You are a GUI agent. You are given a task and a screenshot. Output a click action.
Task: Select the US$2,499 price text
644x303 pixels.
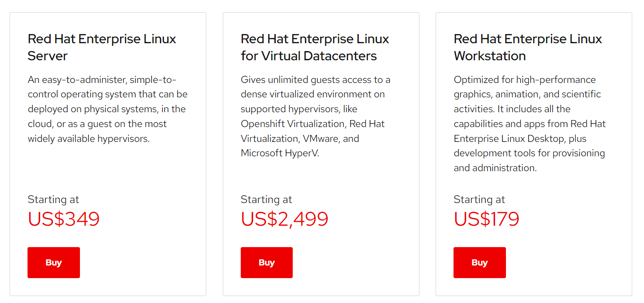284,219
